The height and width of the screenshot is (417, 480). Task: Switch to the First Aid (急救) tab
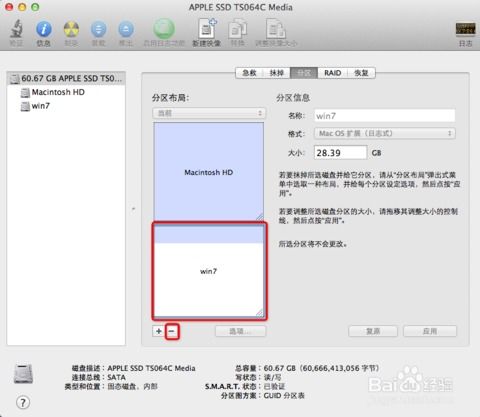(x=249, y=73)
